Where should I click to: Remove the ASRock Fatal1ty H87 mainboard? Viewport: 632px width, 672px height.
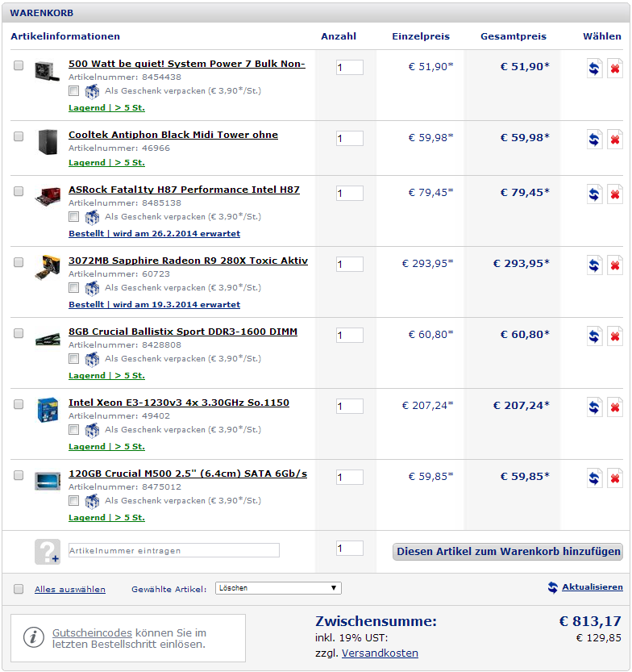click(615, 194)
